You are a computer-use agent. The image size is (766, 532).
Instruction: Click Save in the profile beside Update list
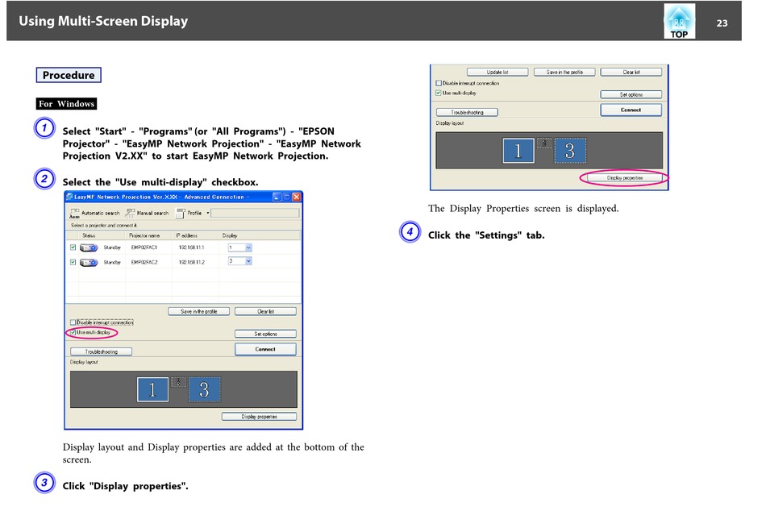[564, 72]
